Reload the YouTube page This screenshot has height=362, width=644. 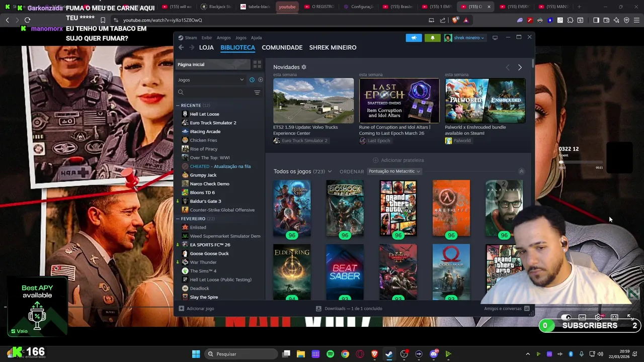pos(27,20)
